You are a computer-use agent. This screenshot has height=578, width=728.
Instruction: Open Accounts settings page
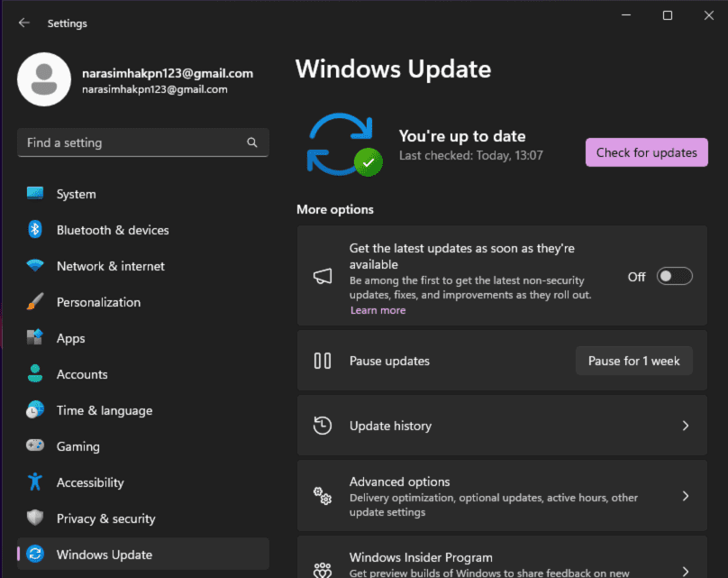(x=82, y=374)
